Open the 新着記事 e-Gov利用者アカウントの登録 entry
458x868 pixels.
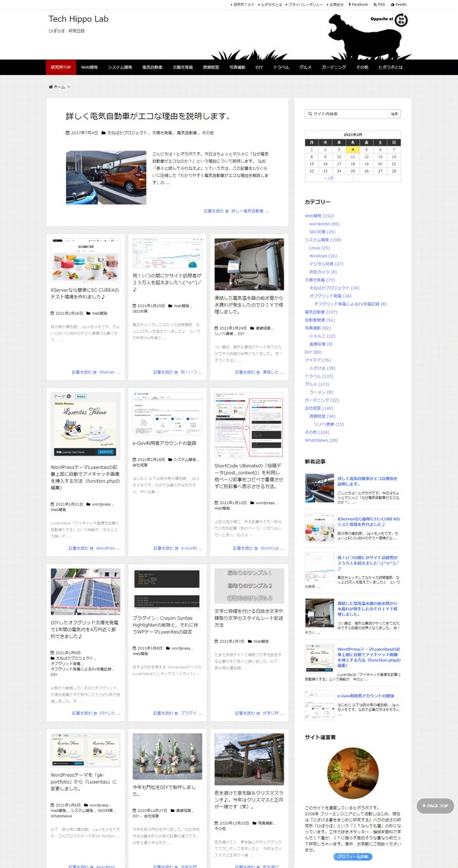coord(365,696)
